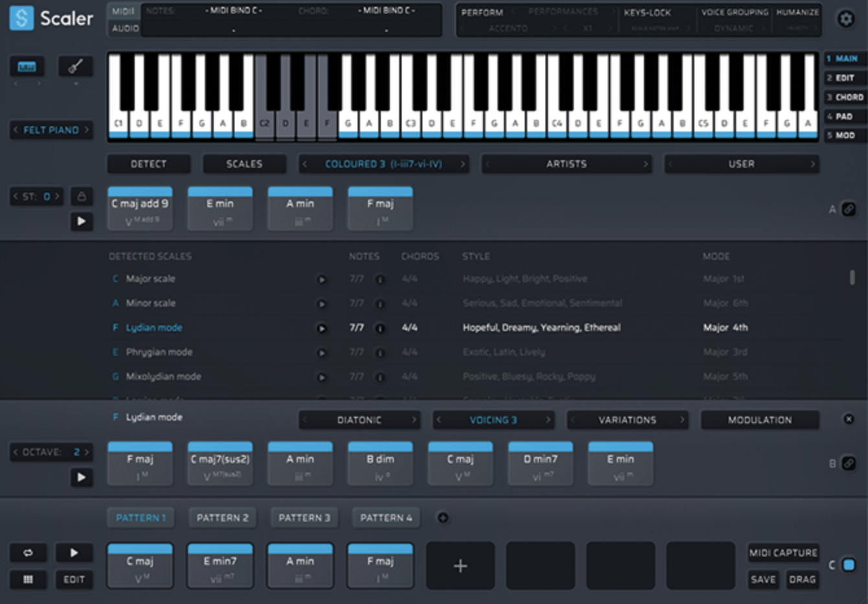Show info for the Major scale
This screenshot has width=868, height=604.
(x=380, y=279)
